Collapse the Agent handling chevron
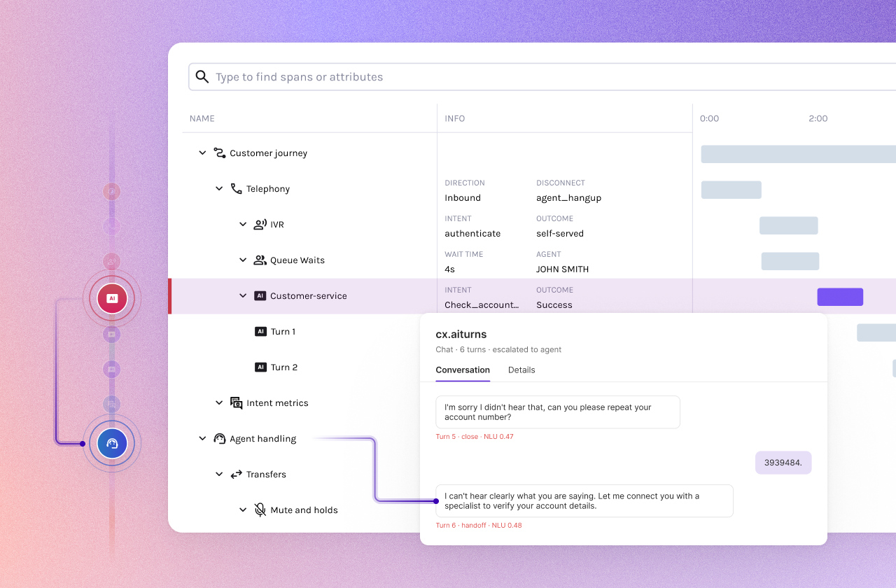 click(x=202, y=438)
